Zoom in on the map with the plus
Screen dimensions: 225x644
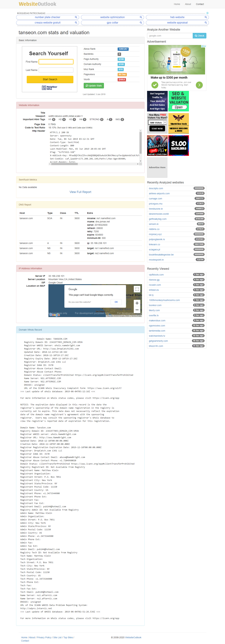coord(137,303)
